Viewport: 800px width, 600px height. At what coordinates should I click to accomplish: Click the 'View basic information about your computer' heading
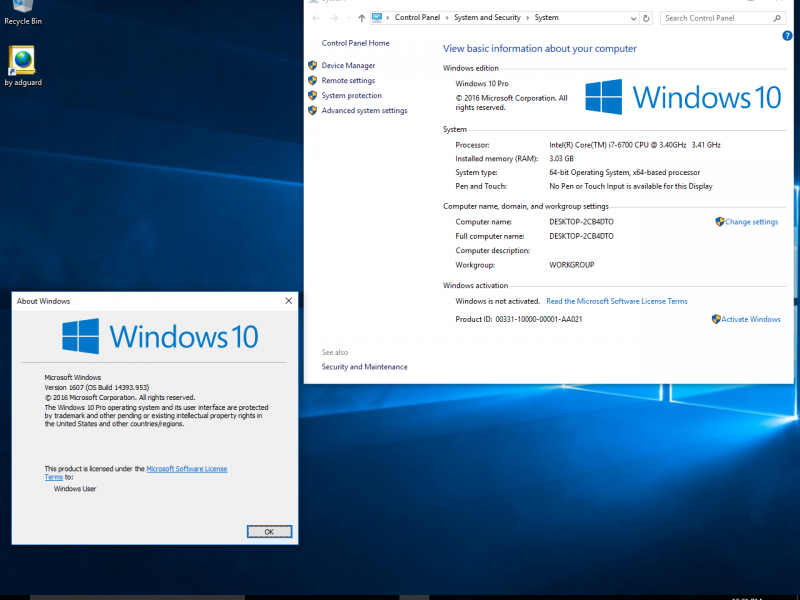pos(540,48)
